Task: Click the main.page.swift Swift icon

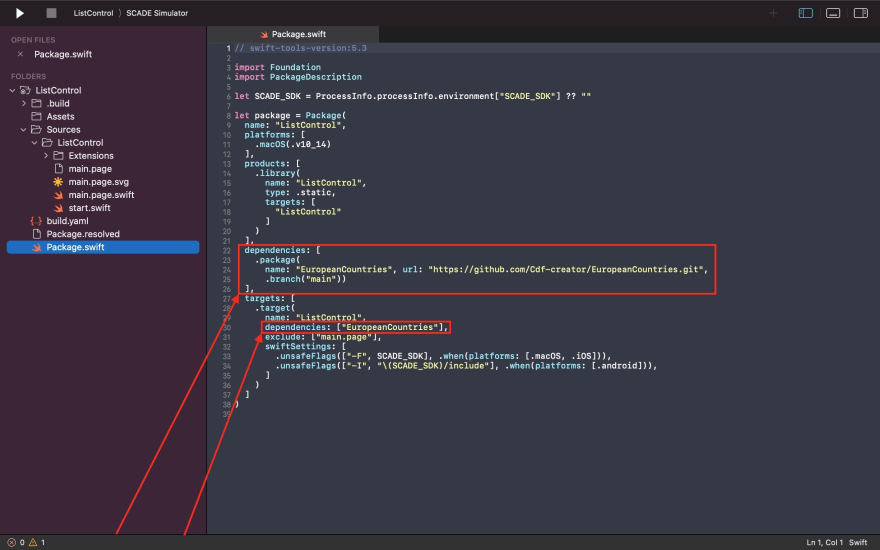Action: click(x=58, y=195)
